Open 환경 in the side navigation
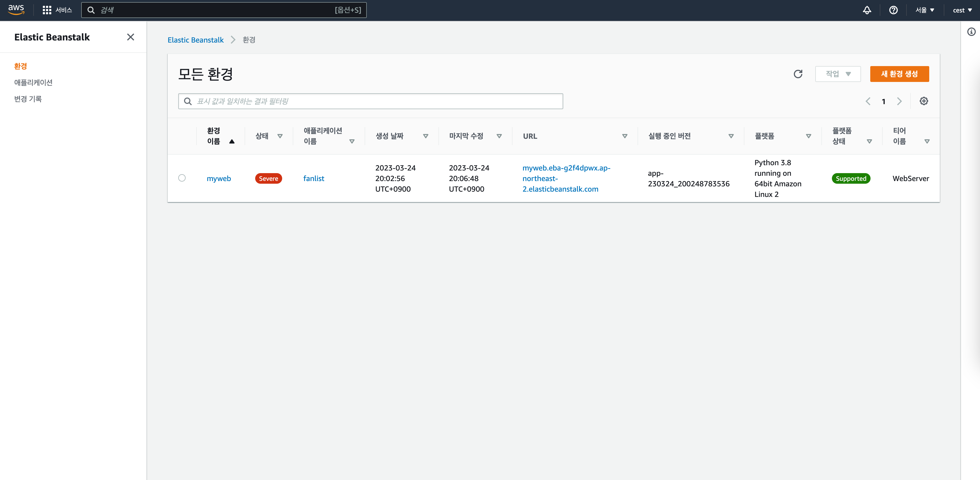This screenshot has height=480, width=980. point(21,66)
